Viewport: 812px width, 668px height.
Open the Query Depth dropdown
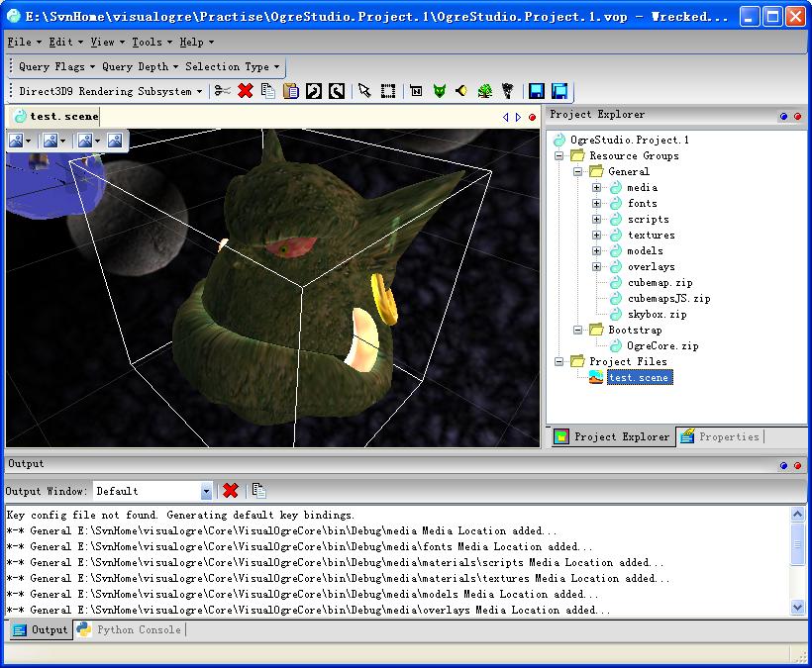(x=140, y=66)
